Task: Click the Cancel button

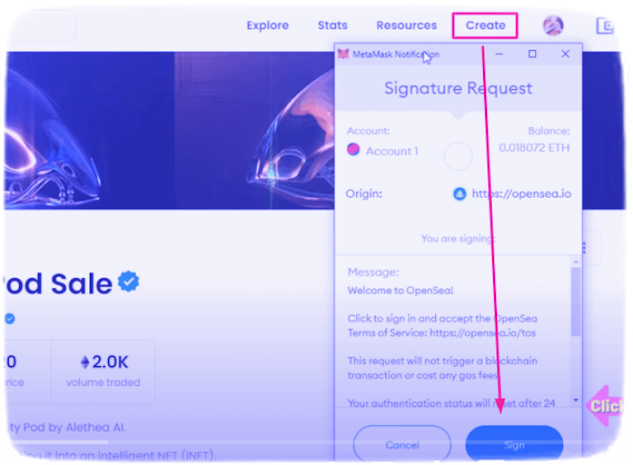Action: coord(402,444)
